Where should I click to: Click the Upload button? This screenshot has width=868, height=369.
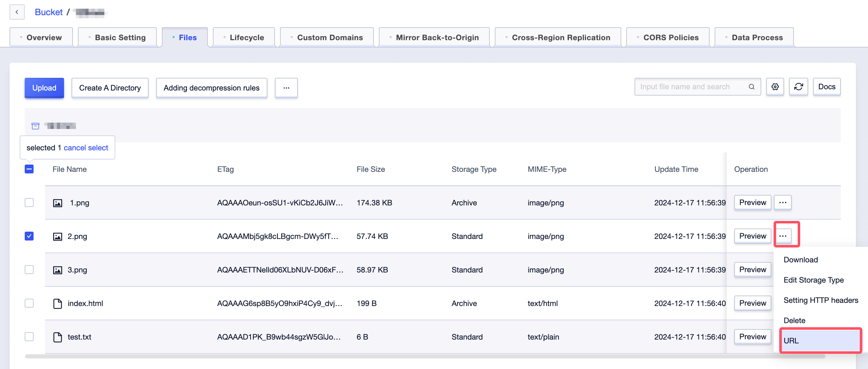click(x=44, y=88)
